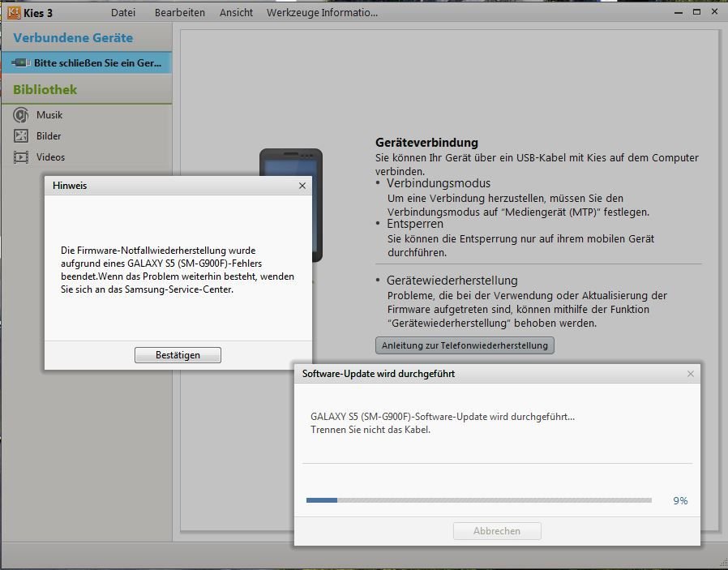Click the Gerätewiederherstellung bullet text
This screenshot has width=728, height=570.
click(452, 281)
